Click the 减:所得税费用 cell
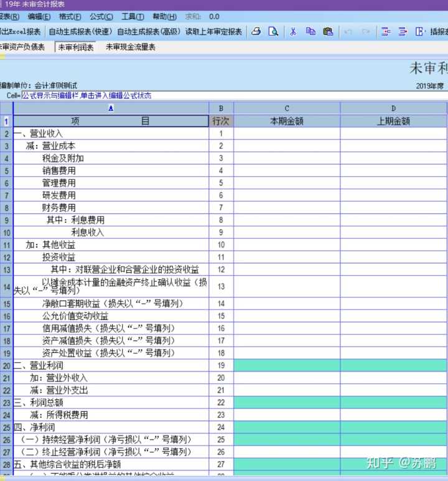Image resolution: width=448 pixels, height=481 pixels. pos(111,415)
